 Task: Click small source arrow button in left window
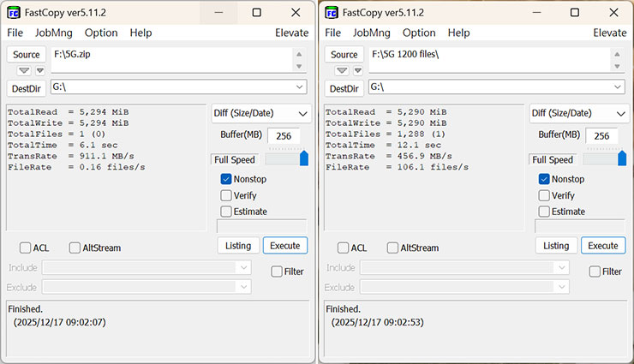click(x=39, y=71)
